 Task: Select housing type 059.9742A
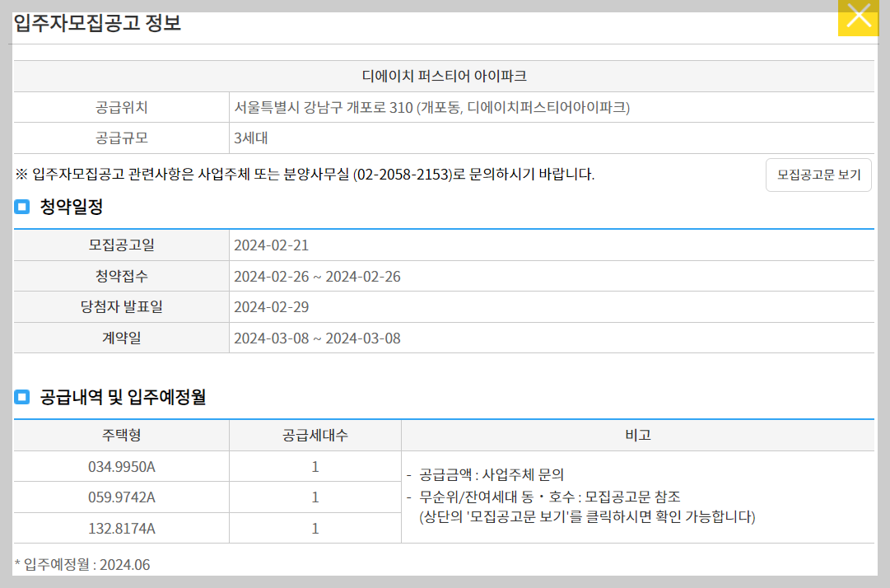click(x=122, y=497)
